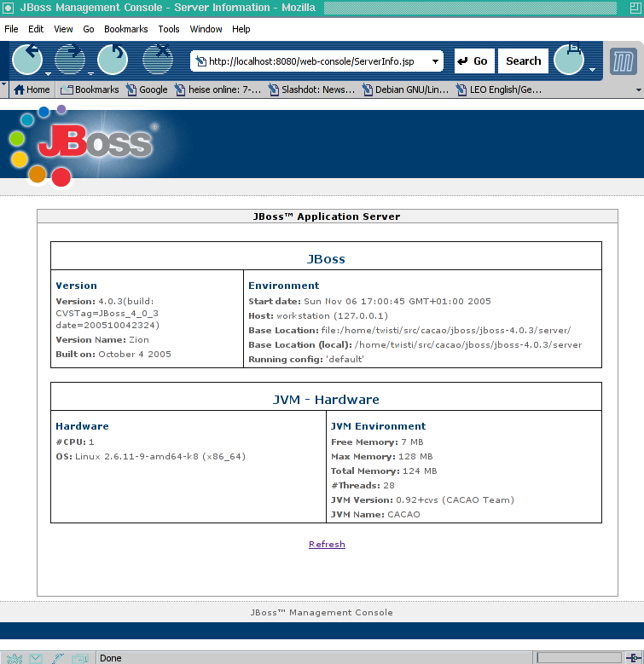Click the Search button
The height and width of the screenshot is (664, 644).
point(523,61)
